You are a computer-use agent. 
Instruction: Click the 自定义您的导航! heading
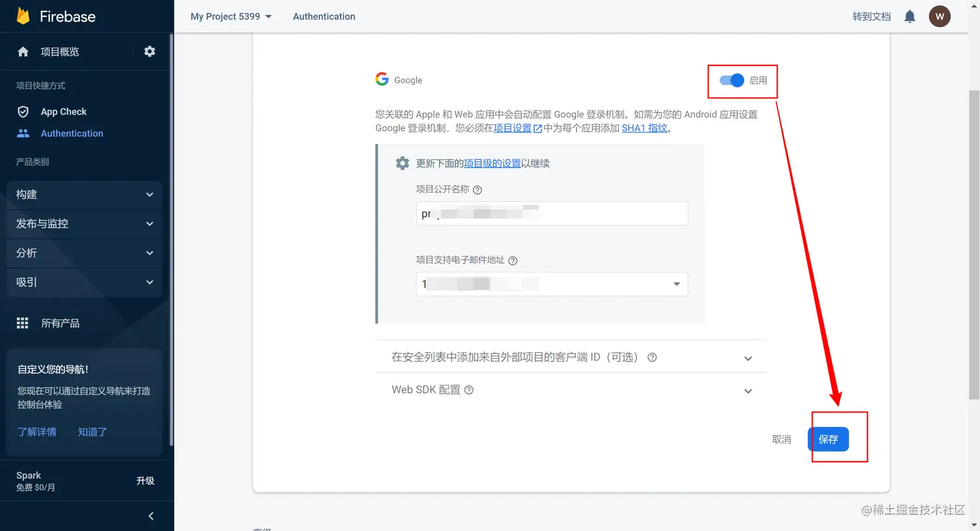tap(53, 369)
